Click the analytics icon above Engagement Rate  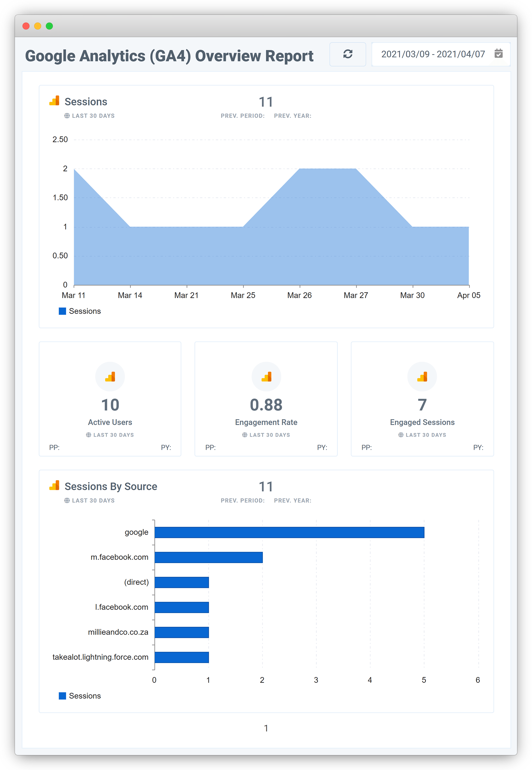point(266,377)
